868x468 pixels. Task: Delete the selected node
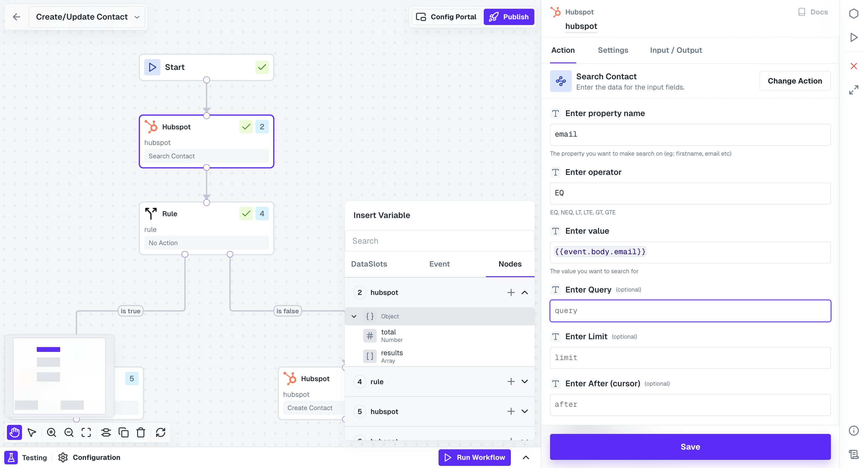click(141, 432)
